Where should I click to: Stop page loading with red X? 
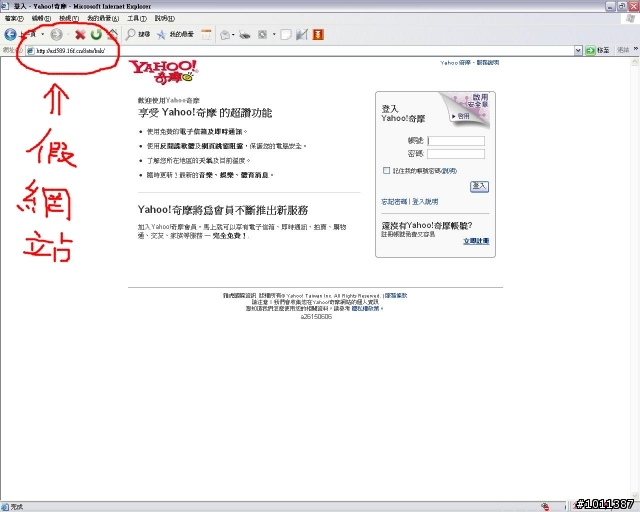click(80, 35)
